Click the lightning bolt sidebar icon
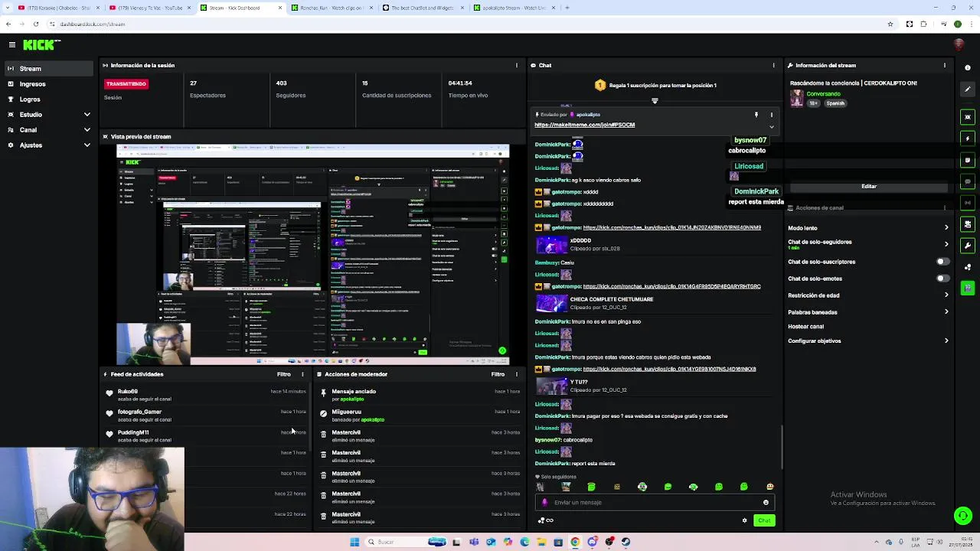 coord(968,139)
